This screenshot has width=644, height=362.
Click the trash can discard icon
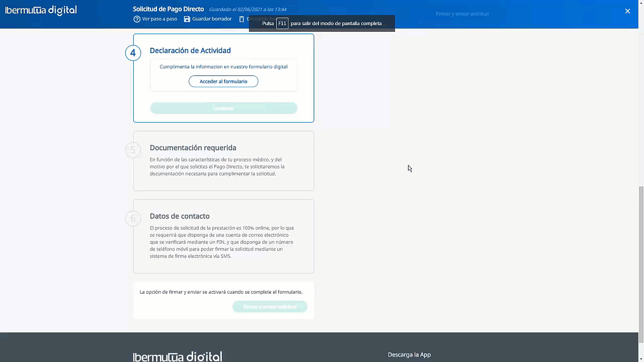pyautogui.click(x=242, y=19)
